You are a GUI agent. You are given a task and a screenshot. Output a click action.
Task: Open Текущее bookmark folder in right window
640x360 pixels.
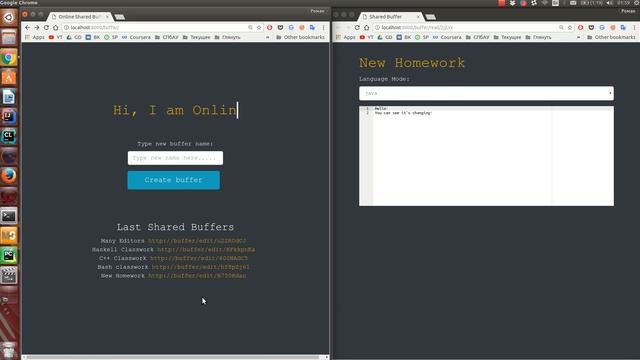coord(507,37)
